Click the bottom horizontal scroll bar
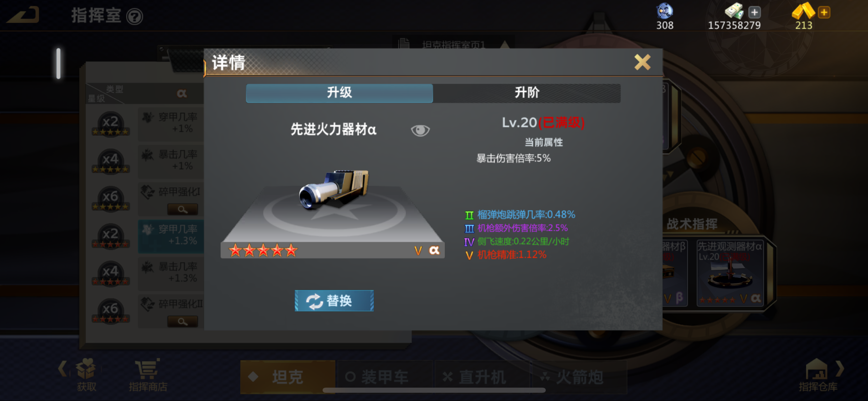This screenshot has width=868, height=401. click(434, 390)
